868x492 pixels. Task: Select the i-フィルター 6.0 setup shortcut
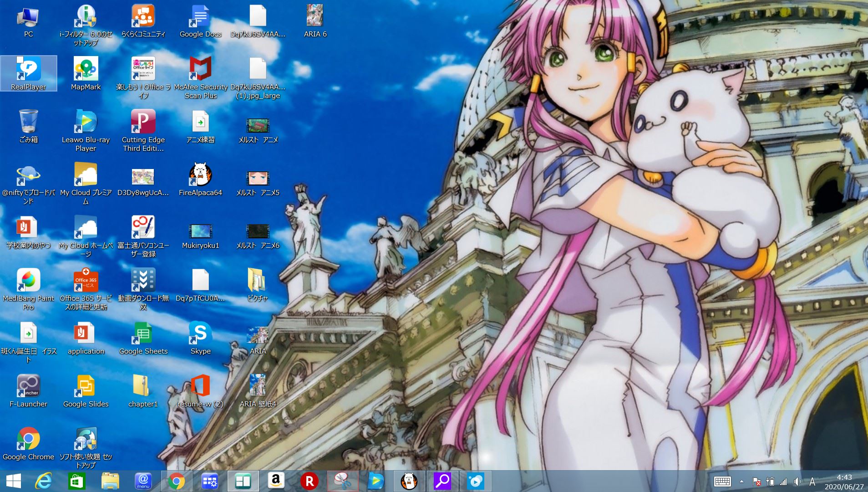(x=86, y=25)
